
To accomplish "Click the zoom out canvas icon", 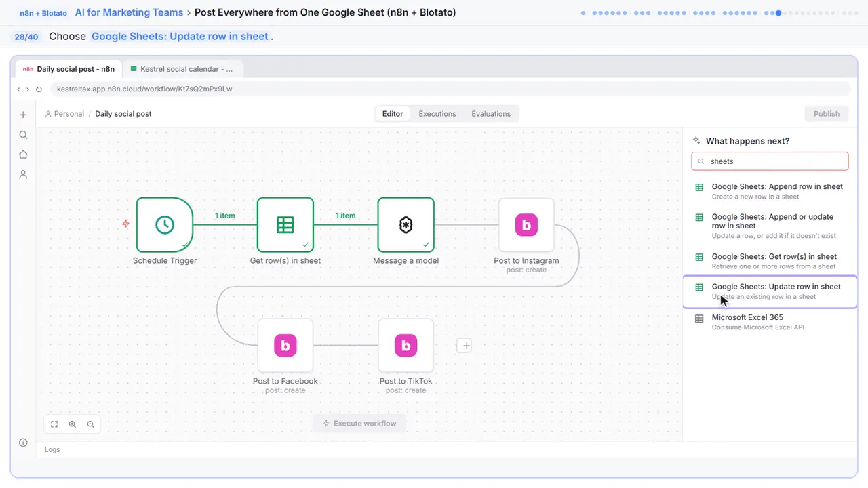I will [x=90, y=424].
